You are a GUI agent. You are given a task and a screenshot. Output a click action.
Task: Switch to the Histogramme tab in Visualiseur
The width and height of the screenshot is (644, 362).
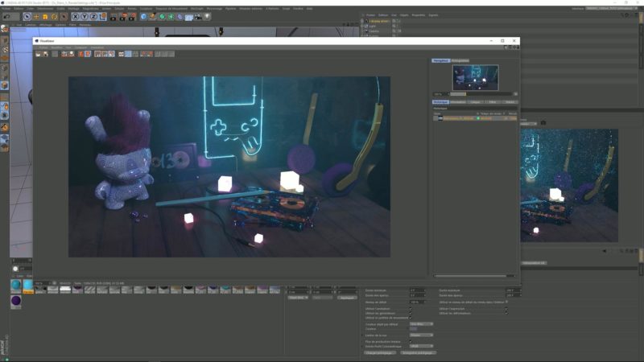pos(460,60)
